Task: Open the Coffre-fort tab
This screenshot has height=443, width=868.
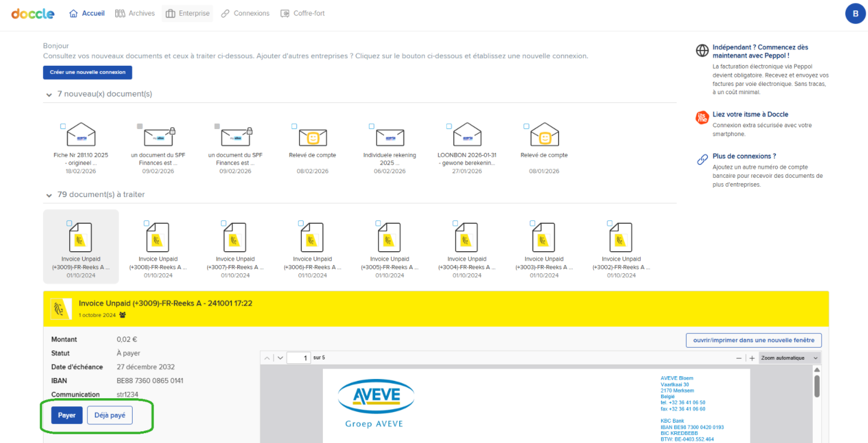Action: pos(303,13)
